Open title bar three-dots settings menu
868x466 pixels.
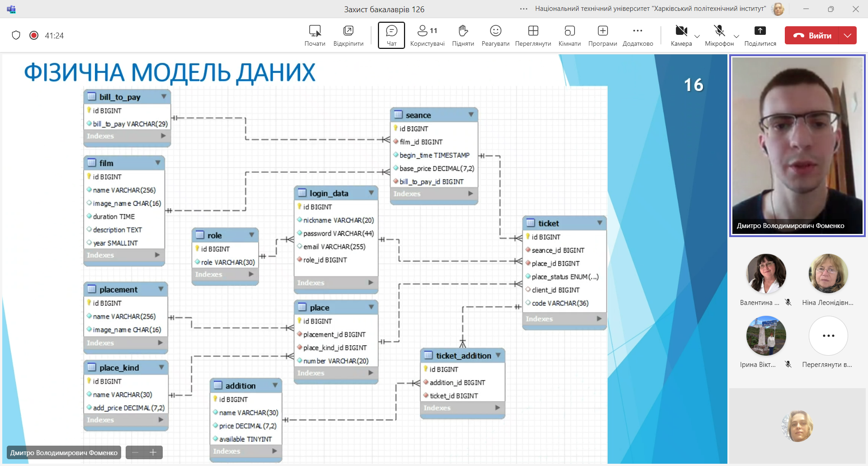(524, 9)
